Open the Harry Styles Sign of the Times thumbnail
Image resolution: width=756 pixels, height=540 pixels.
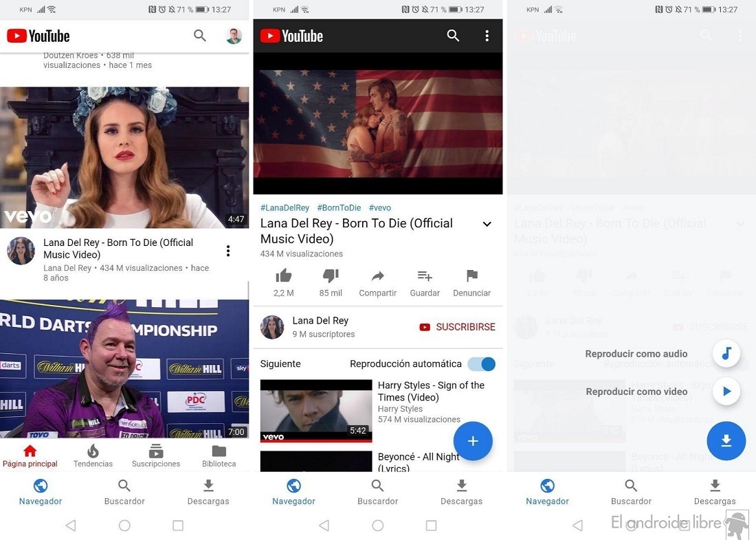316,411
